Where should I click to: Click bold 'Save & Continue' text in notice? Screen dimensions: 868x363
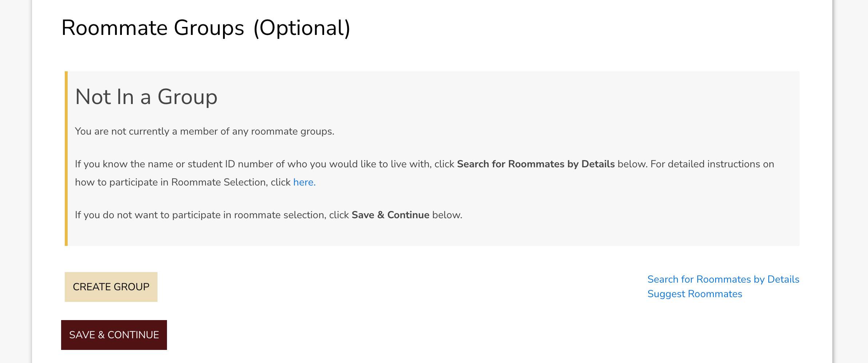click(x=390, y=215)
